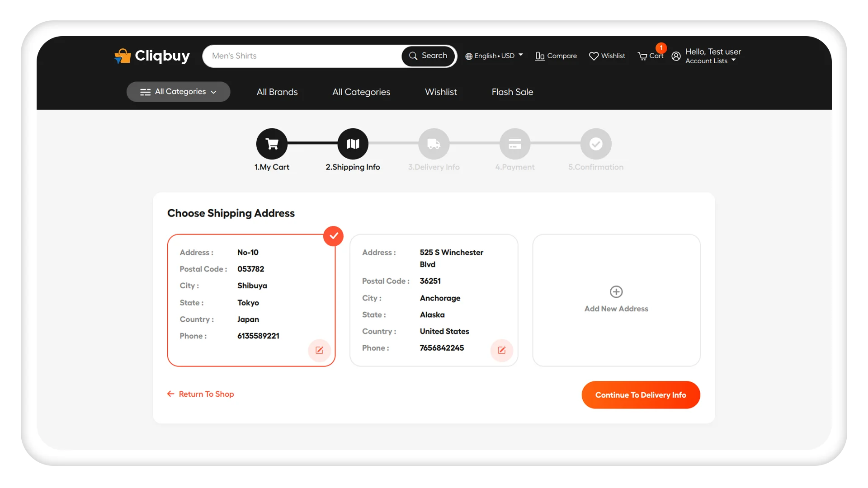
Task: Click the search magnifier icon
Action: (x=413, y=56)
